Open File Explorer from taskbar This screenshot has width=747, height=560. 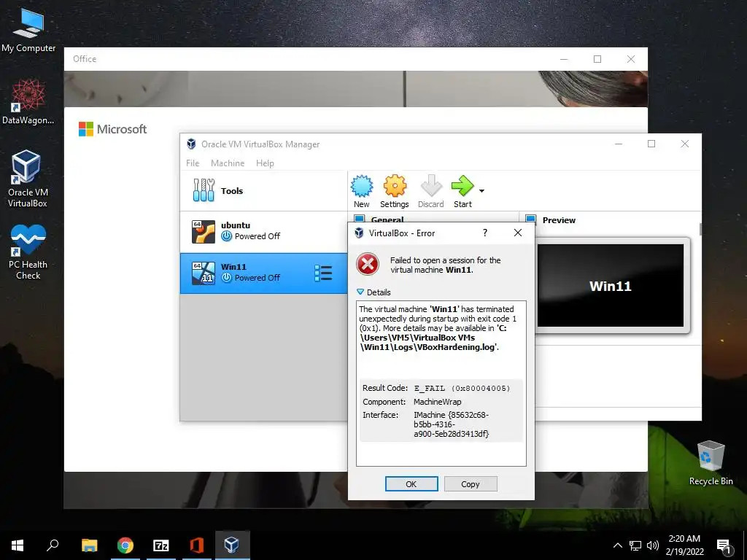89,545
